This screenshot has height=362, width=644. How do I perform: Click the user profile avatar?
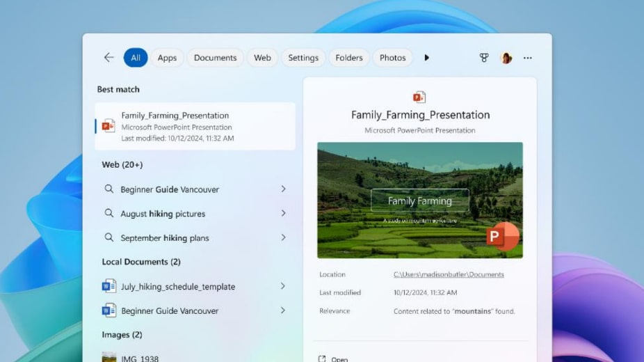point(506,58)
